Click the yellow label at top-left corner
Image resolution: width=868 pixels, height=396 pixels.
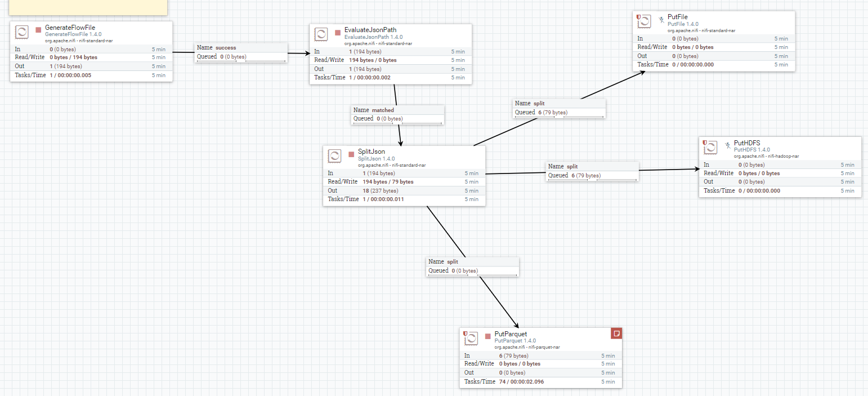(x=87, y=7)
